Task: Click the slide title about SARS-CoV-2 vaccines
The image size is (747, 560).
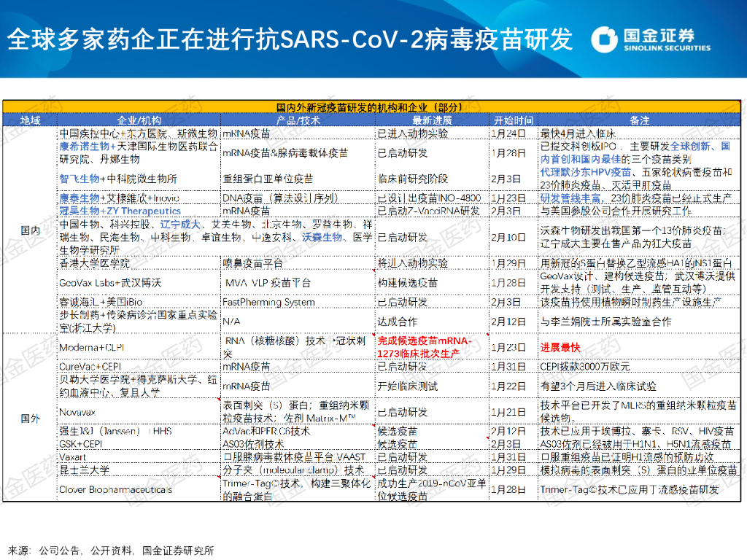Action: point(290,39)
